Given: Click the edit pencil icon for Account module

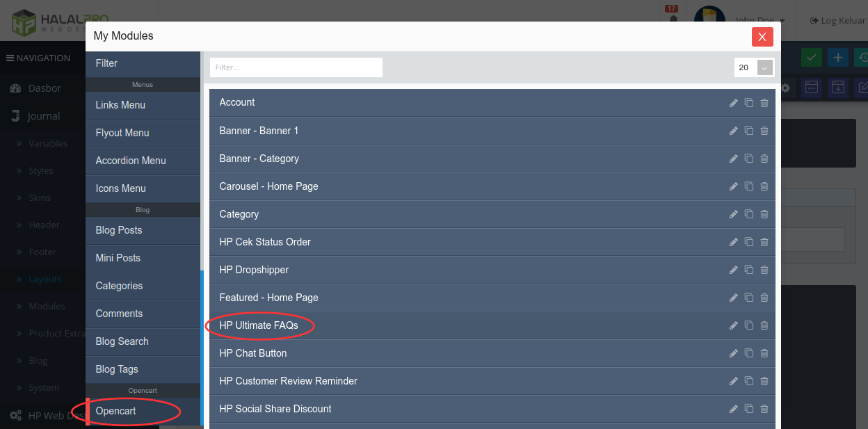Looking at the screenshot, I should click(733, 103).
